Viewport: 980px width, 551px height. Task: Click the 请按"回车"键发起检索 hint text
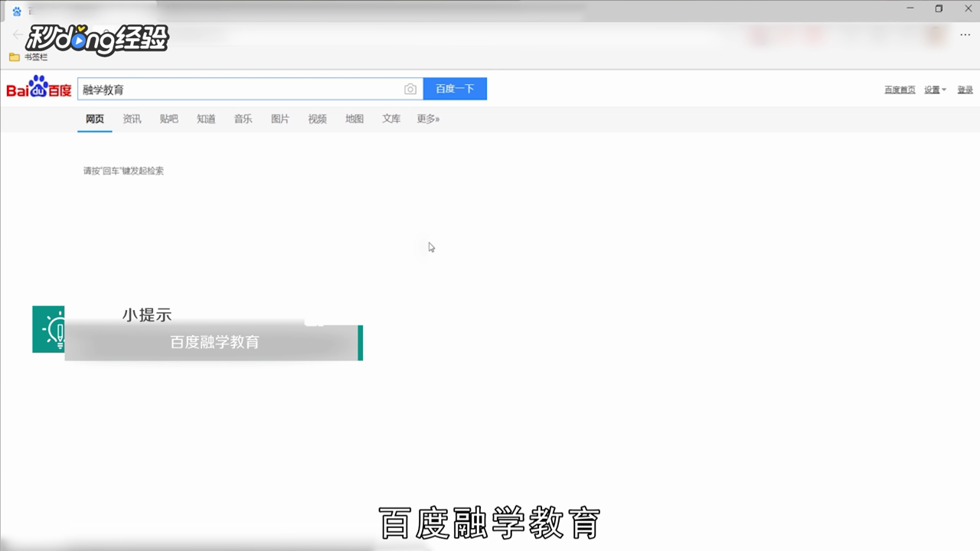point(123,171)
